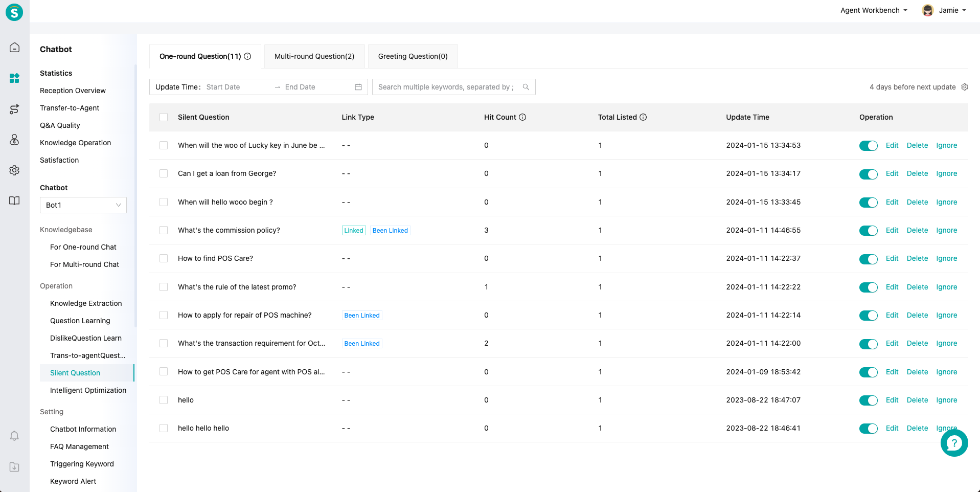Screen dimensions: 980x492
Task: Check the box for 'hello hello hello' row
Action: click(164, 428)
